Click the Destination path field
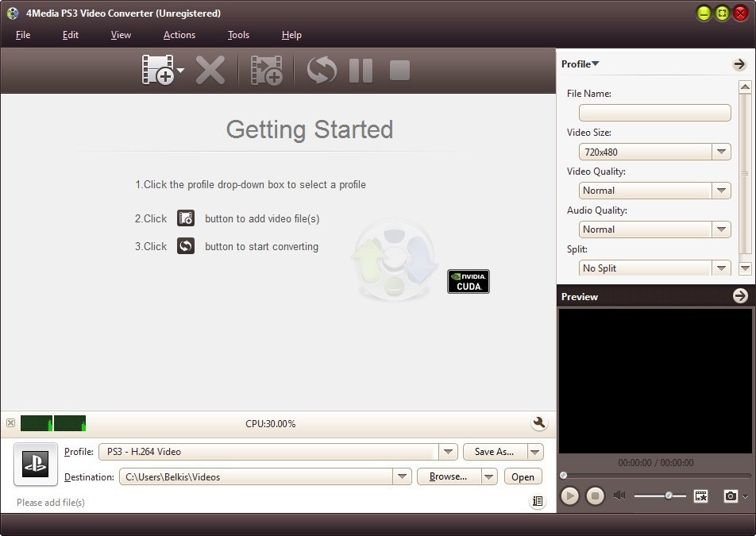Screen dimensions: 756x536 (x=256, y=476)
